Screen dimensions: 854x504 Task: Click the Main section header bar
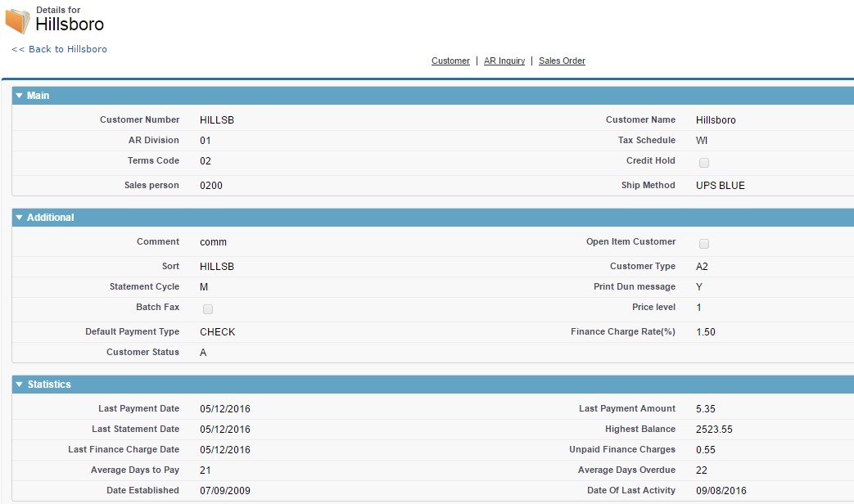point(409,96)
